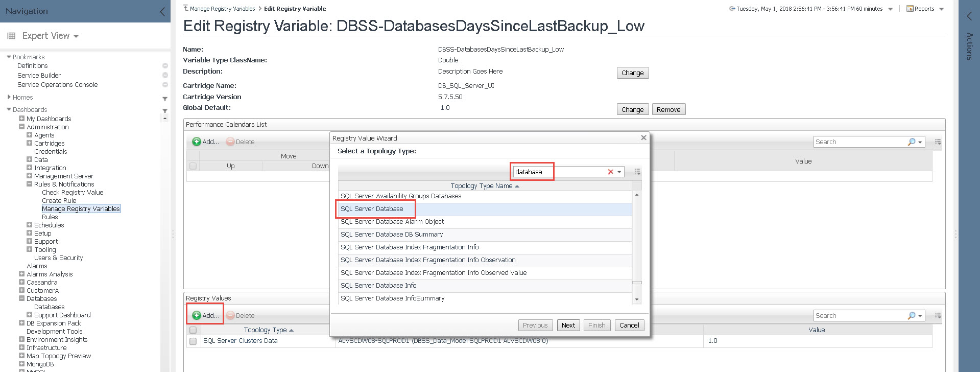
Task: Go to Manage Registry Variables breadcrumb
Action: [x=222, y=9]
